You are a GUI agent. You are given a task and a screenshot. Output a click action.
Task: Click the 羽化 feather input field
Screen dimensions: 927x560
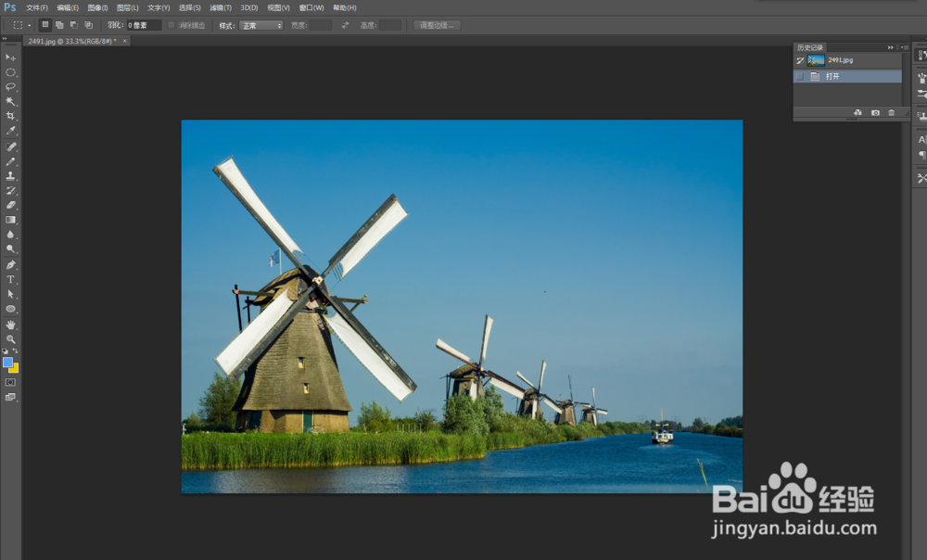(x=145, y=25)
